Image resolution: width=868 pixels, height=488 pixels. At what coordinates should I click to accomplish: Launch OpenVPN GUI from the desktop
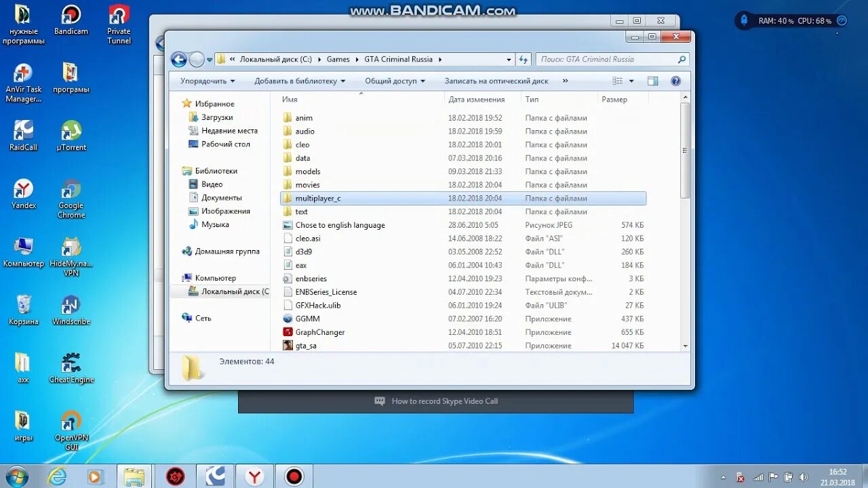pyautogui.click(x=71, y=431)
